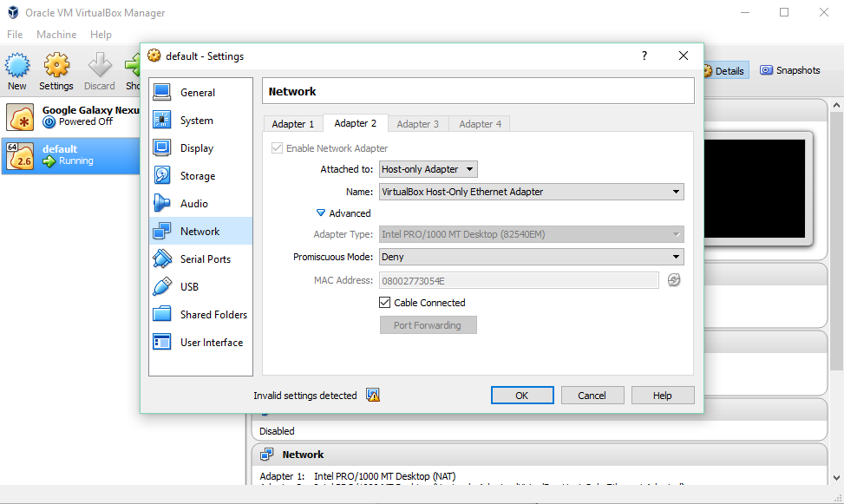Select the Adapter 2 tab
Image resolution: width=844 pixels, height=504 pixels.
[x=356, y=123]
